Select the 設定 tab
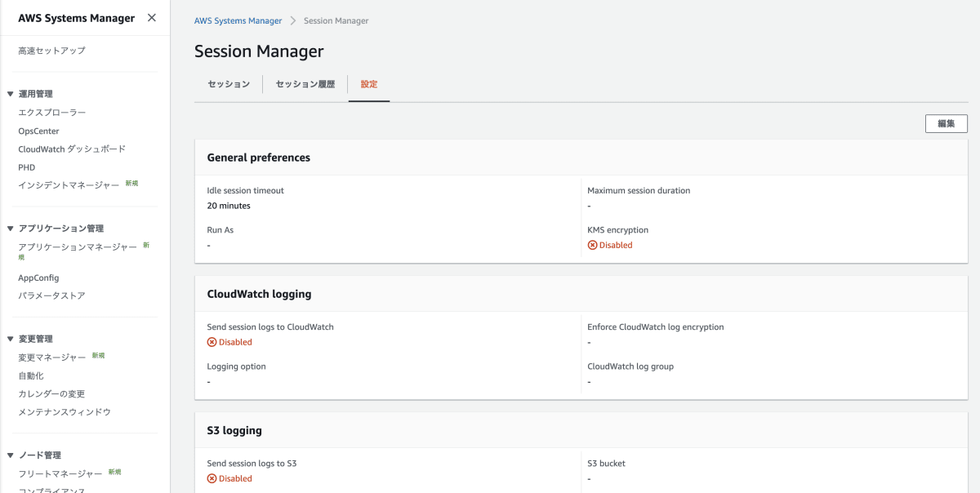Viewport: 980px width, 493px height. click(369, 84)
